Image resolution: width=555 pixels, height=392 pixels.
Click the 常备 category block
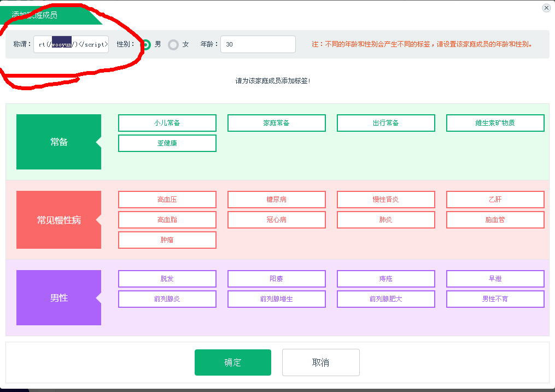(59, 142)
